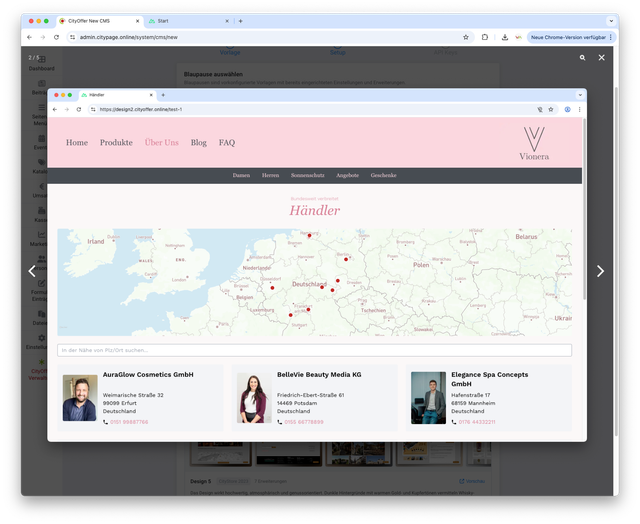Open Chrome downloads icon in the toolbar
Image resolution: width=640 pixels, height=524 pixels.
(504, 37)
